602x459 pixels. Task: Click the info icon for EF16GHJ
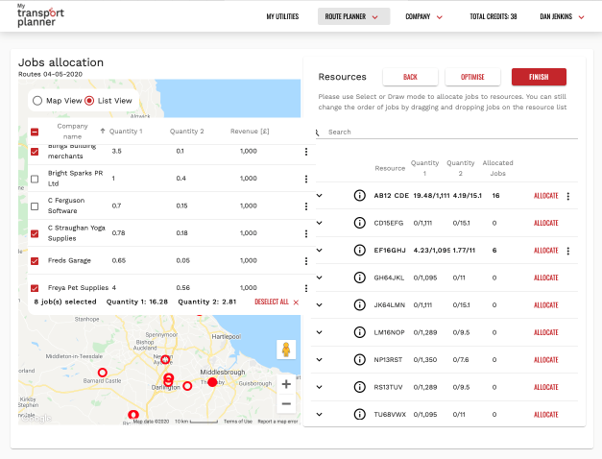pos(360,250)
